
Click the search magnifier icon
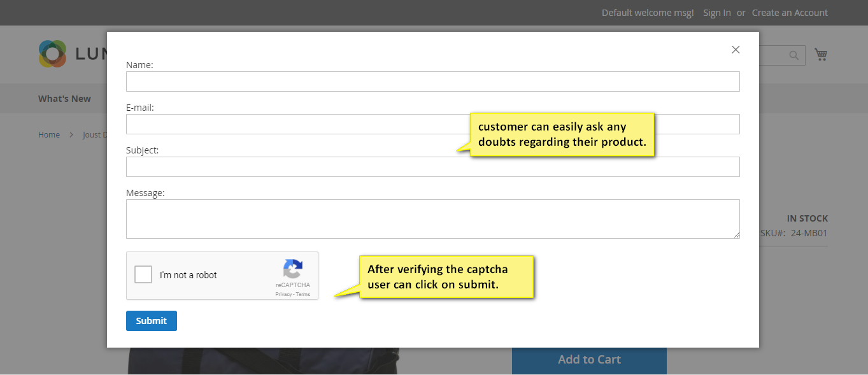click(794, 55)
